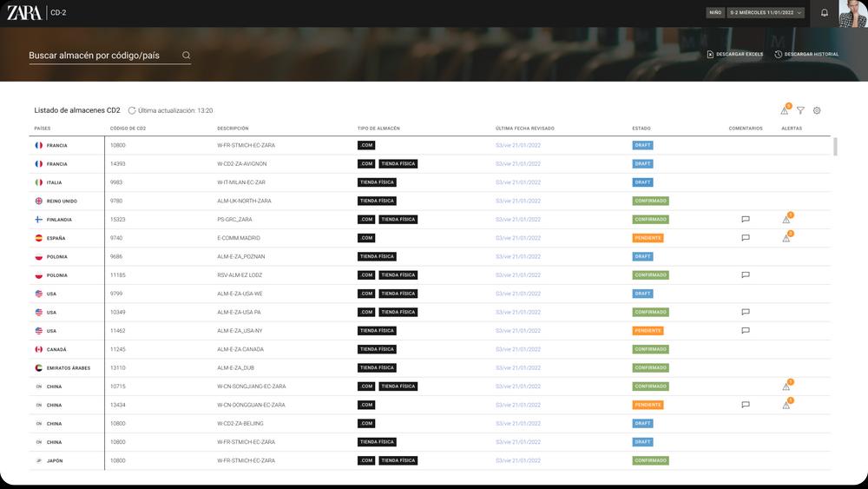Open the alerts triangle above the table
This screenshot has height=489, width=868.
tap(785, 109)
